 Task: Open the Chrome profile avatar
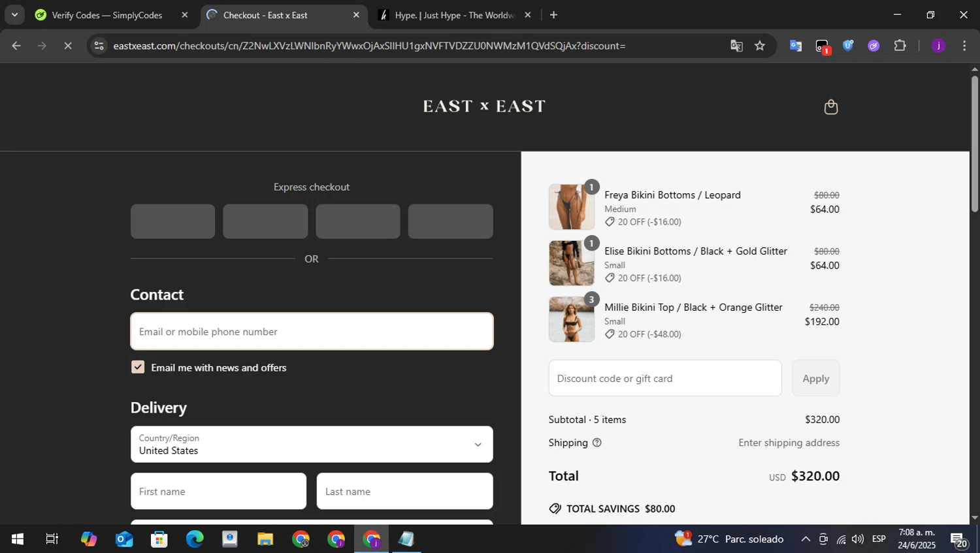pos(938,46)
